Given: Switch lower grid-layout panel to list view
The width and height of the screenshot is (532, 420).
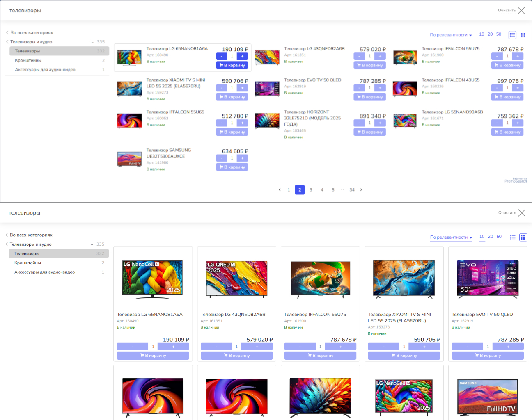Looking at the screenshot, I should [512, 237].
